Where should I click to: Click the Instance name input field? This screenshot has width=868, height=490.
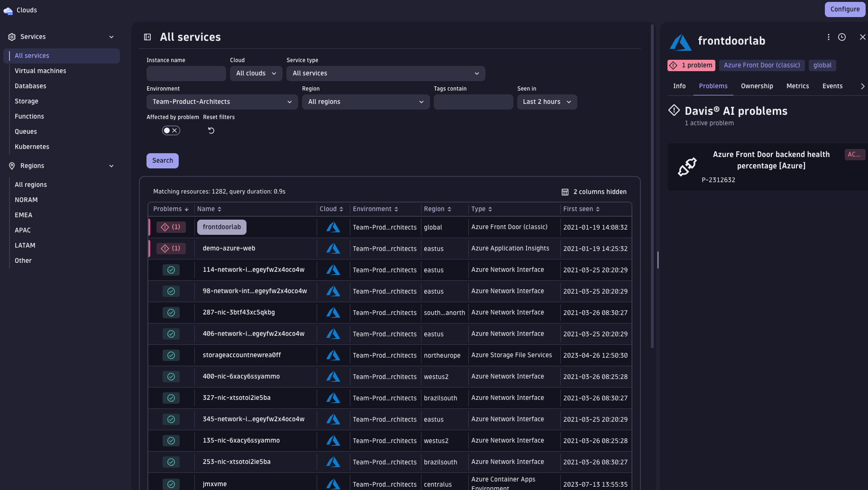186,74
